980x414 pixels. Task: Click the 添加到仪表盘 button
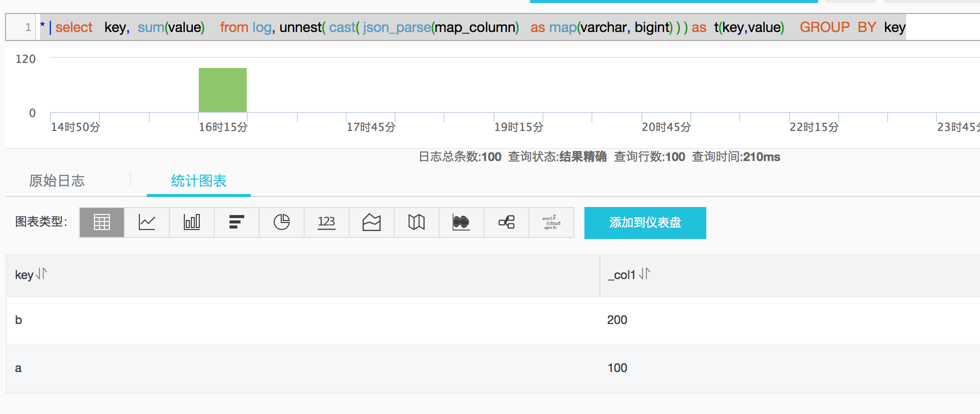click(x=645, y=222)
